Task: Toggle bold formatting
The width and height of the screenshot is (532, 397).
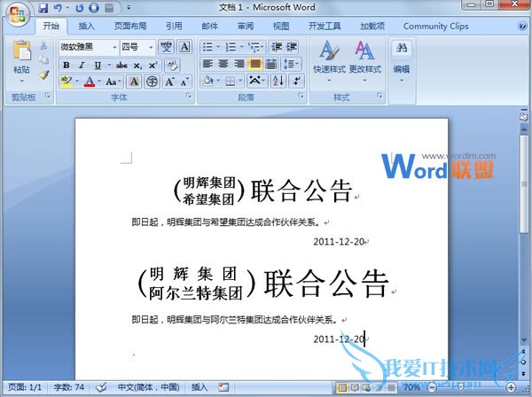Action: [66, 65]
